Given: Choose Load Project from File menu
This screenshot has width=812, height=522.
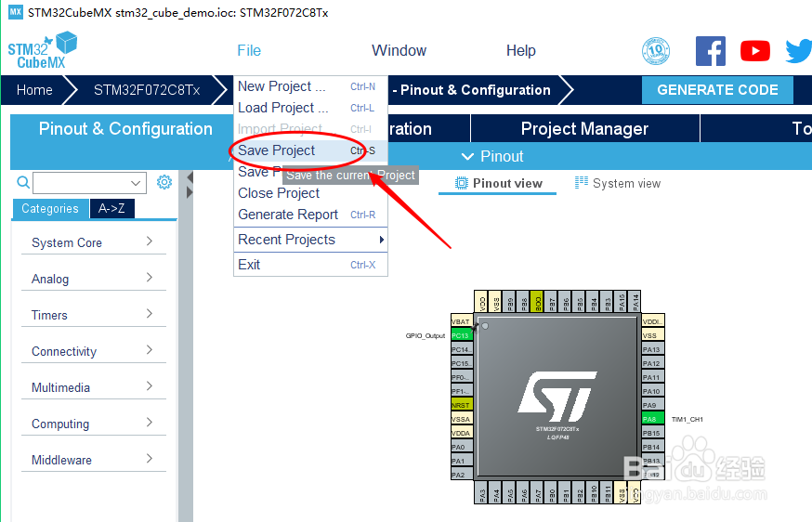Looking at the screenshot, I should (x=310, y=108).
